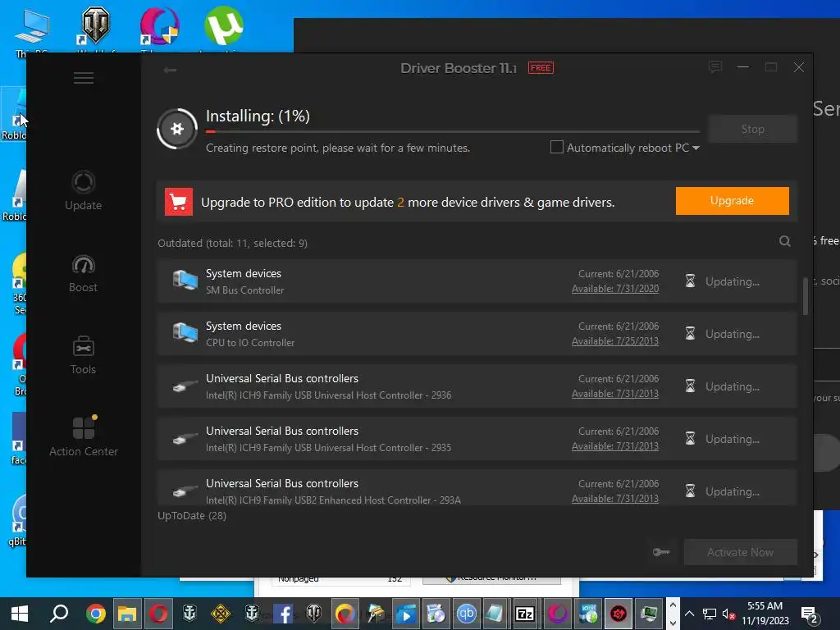Image resolution: width=840 pixels, height=630 pixels.
Task: Click the spinning gear install status icon
Action: click(177, 129)
